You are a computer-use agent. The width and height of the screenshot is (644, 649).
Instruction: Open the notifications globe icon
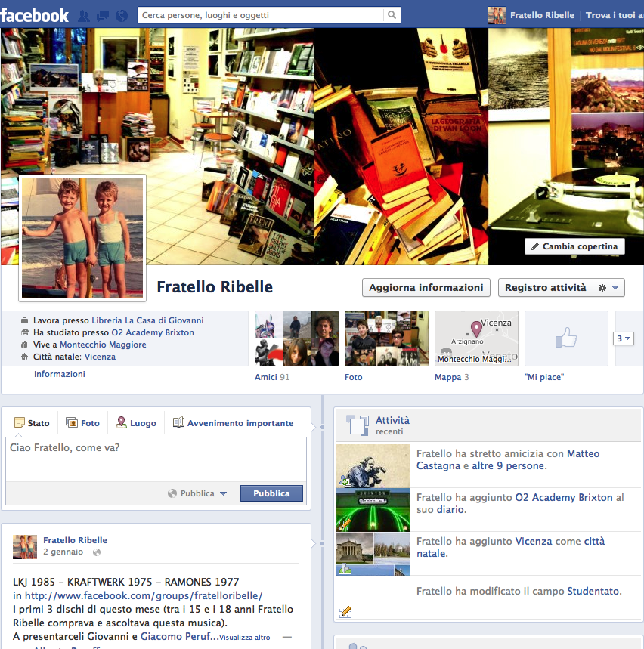(x=122, y=15)
